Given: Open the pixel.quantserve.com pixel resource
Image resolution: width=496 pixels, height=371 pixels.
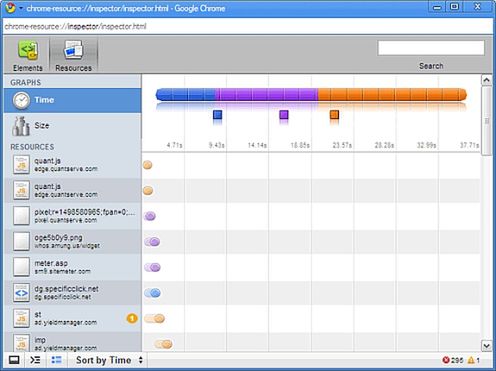Looking at the screenshot, I should click(x=73, y=216).
